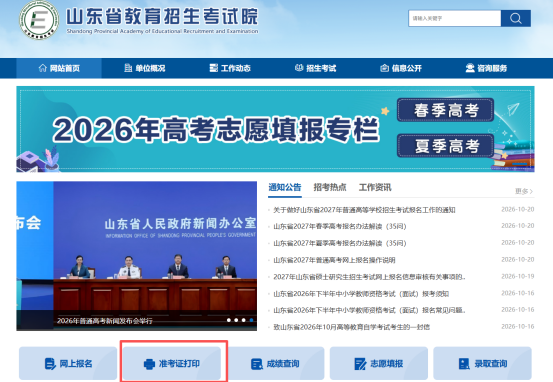The height and width of the screenshot is (382, 553).
Task: Click the 春季高考 banner button
Action: click(x=445, y=110)
